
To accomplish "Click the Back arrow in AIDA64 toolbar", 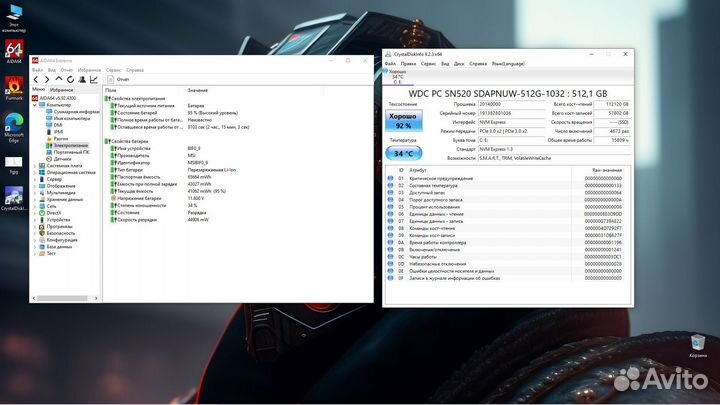I will point(36,80).
